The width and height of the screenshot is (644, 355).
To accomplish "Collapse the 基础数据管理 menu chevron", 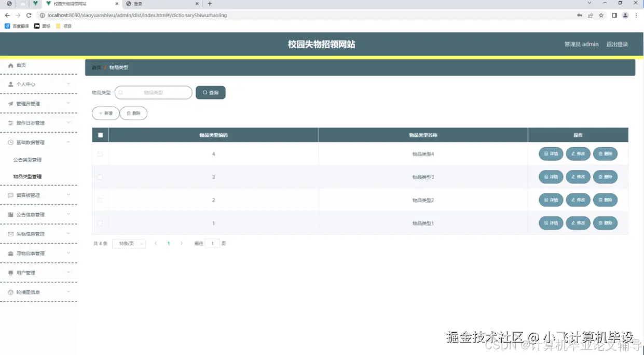I will point(68,142).
